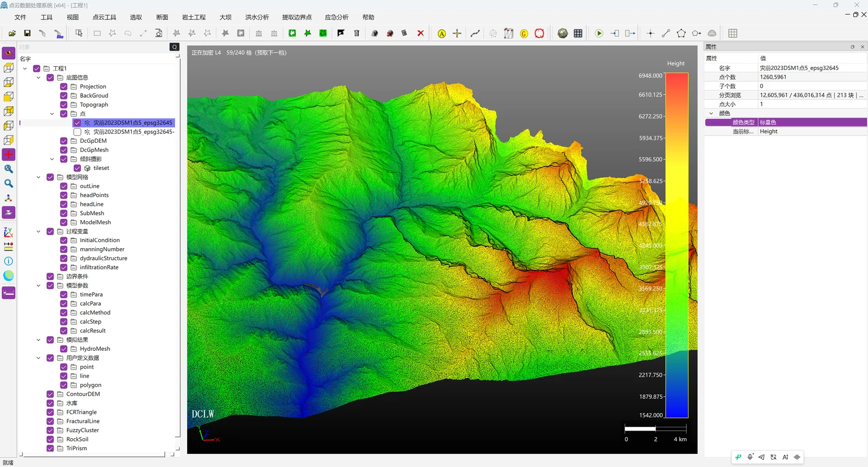This screenshot has height=467, width=868.
Task: Click the yellow circle A icon
Action: coord(442,34)
